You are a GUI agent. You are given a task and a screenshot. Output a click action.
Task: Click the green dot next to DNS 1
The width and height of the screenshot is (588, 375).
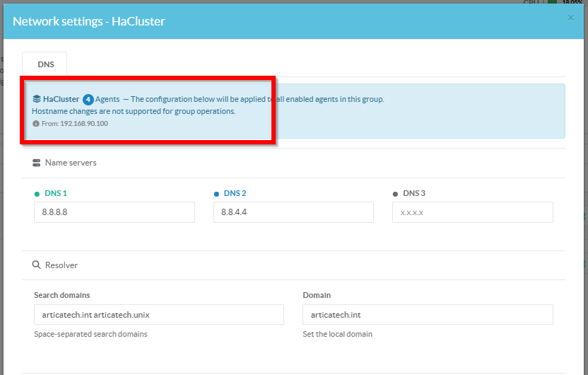tap(37, 194)
